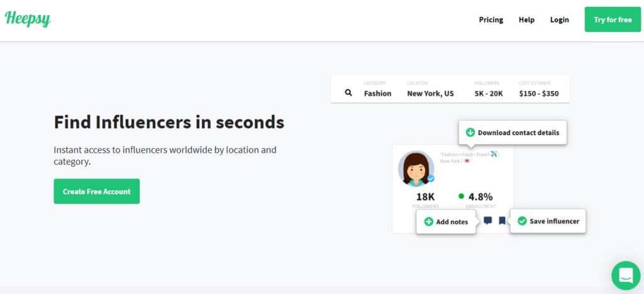Click the blue verified badge on avatar
This screenshot has width=644, height=294.
pos(431,178)
